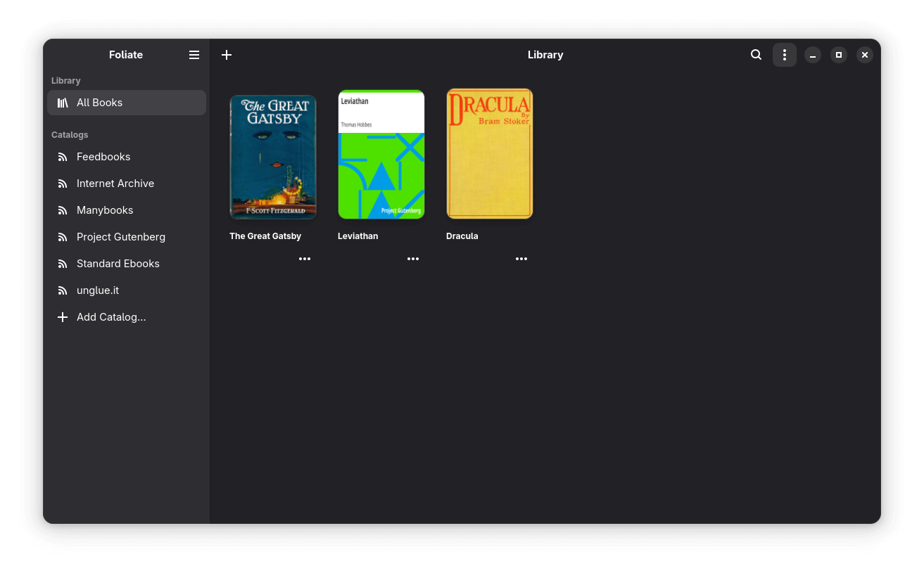Viewport: 924px width, 571px height.
Task: Click the feed icon beside unglue.it
Action: click(63, 290)
